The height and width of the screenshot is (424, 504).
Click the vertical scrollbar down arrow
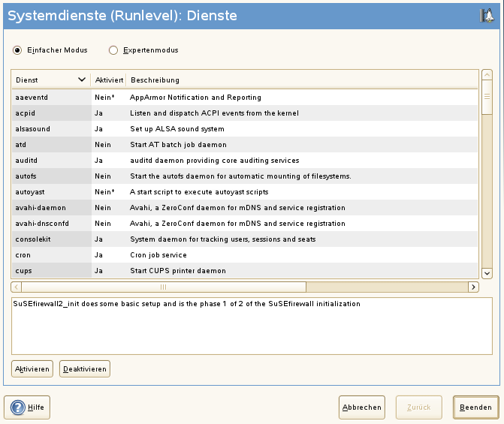point(487,274)
